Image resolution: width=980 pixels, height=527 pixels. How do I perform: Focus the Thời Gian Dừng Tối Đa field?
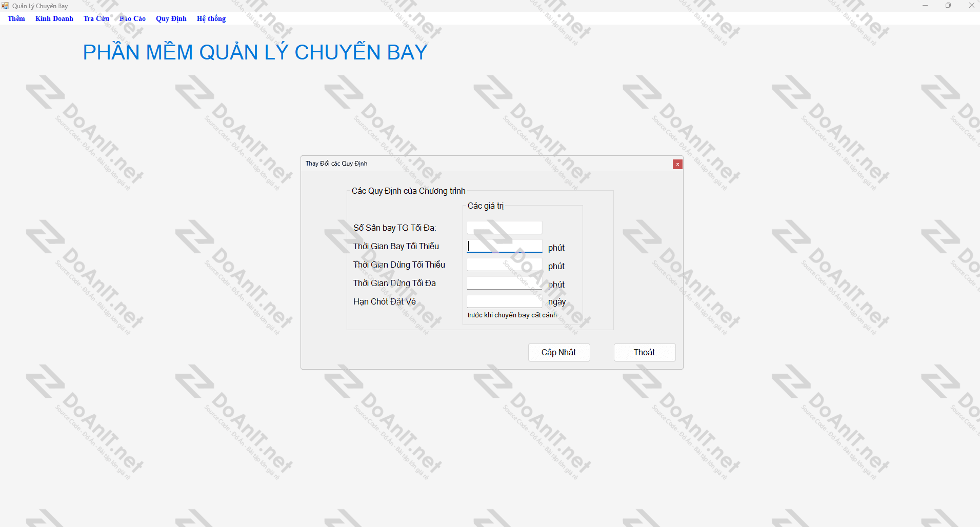click(x=504, y=283)
